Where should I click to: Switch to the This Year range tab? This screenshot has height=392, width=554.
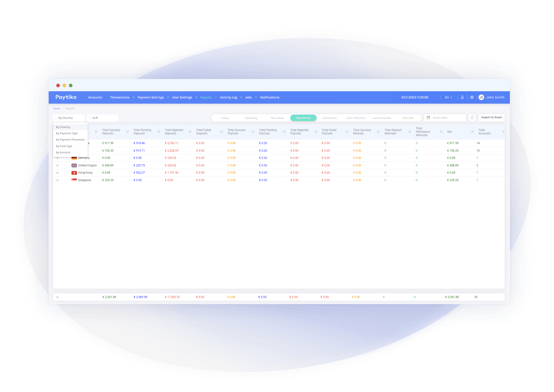point(408,118)
